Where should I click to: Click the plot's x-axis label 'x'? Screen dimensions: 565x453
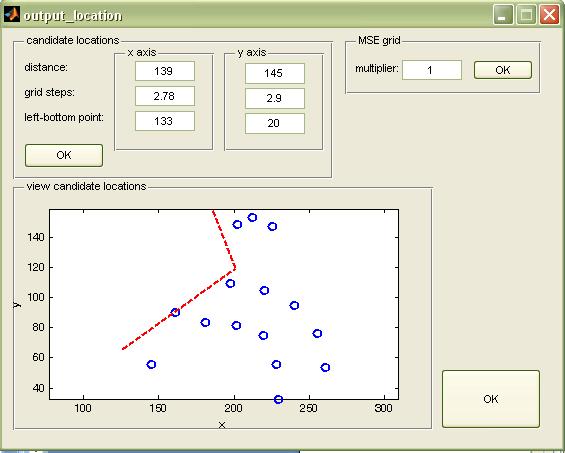pos(222,425)
